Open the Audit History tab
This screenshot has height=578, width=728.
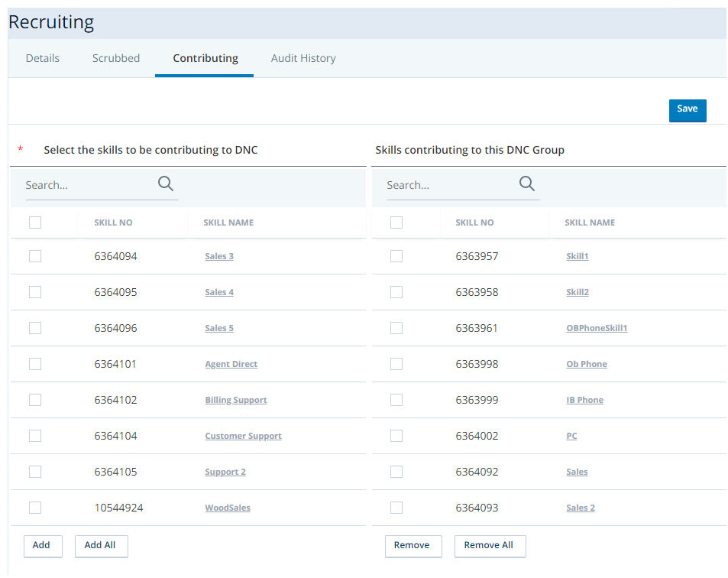click(303, 58)
